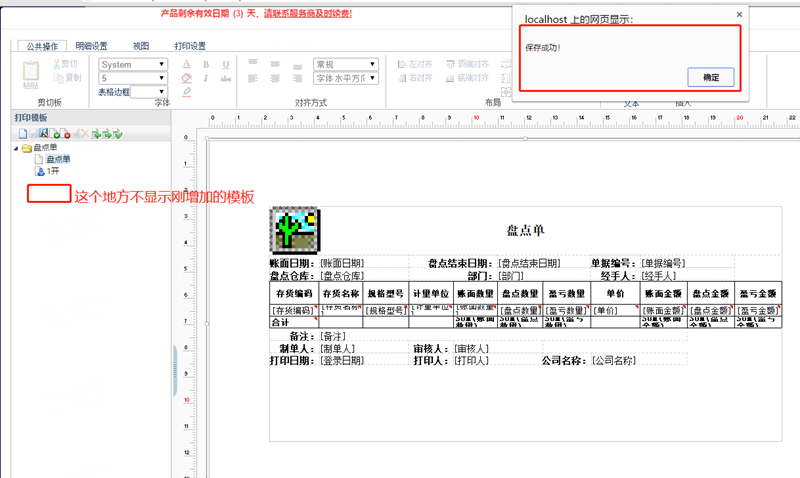Click the paste (粘贴) clipboard icon
This screenshot has width=800, height=478.
(31, 71)
